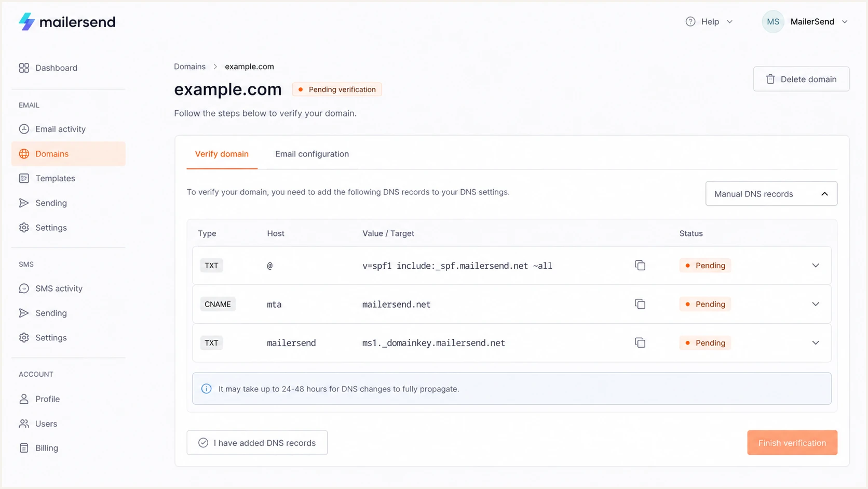Switch to the Email configuration tab

click(x=312, y=154)
